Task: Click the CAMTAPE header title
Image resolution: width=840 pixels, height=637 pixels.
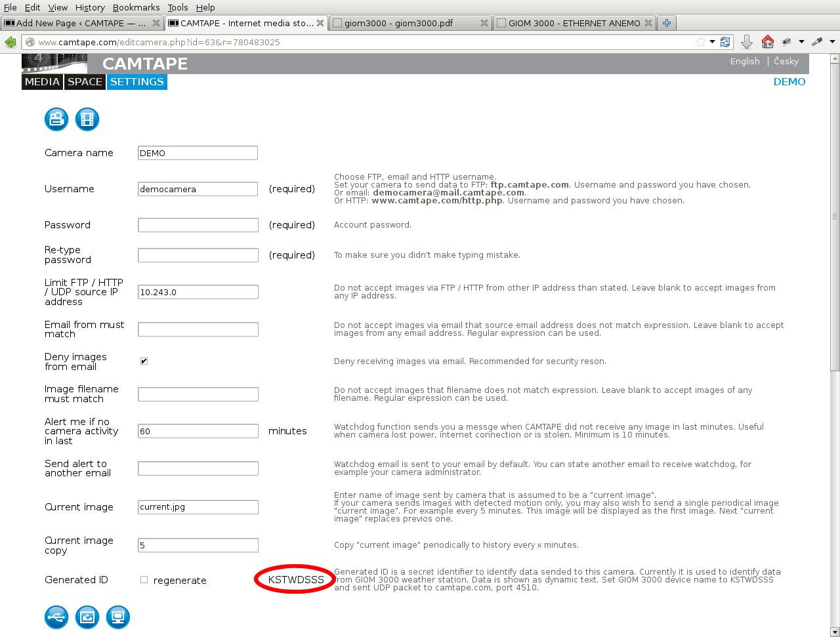Action: pos(145,64)
